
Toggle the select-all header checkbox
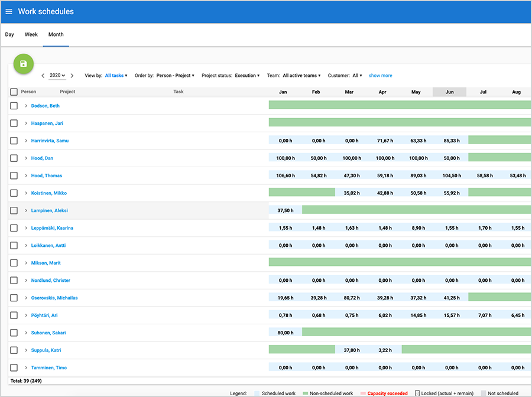coord(14,92)
